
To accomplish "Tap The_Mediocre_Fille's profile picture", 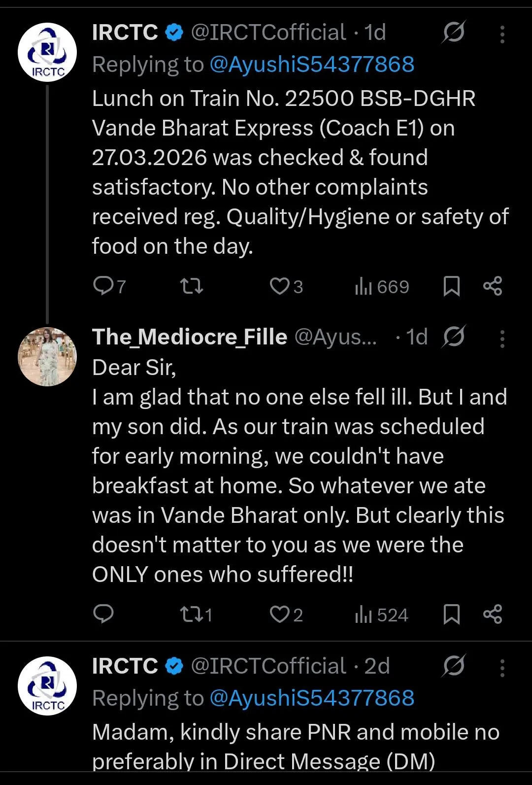I will pos(47,356).
